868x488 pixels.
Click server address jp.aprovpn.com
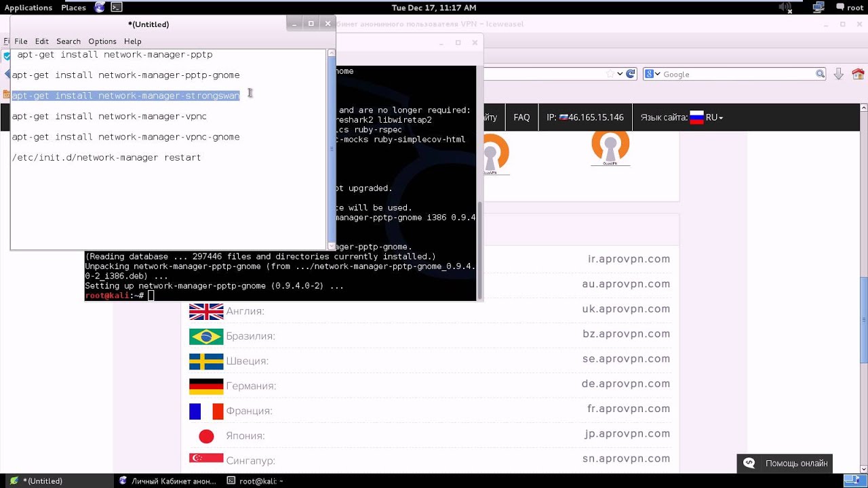tap(627, 434)
